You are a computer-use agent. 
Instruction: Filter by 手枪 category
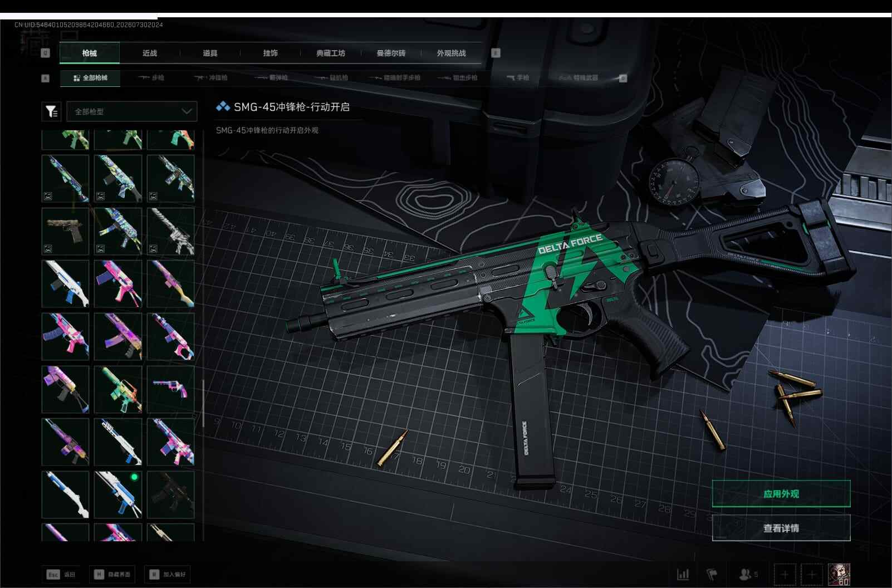[518, 78]
